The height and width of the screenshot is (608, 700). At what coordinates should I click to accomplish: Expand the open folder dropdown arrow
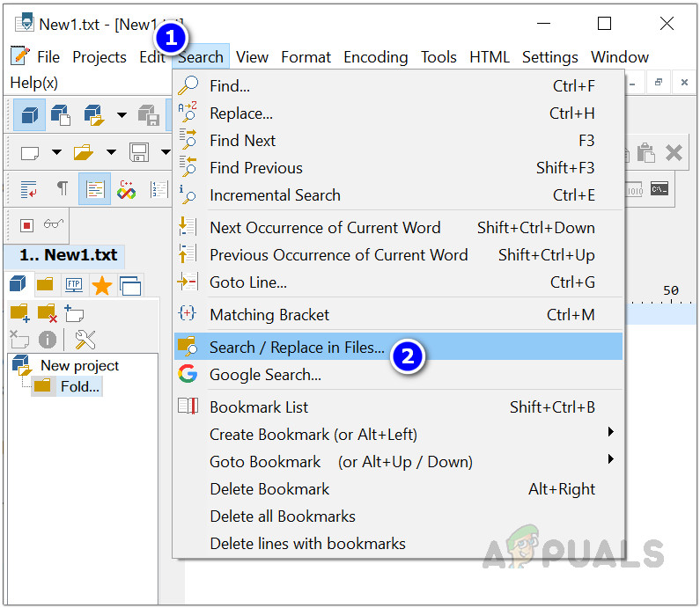click(x=111, y=153)
